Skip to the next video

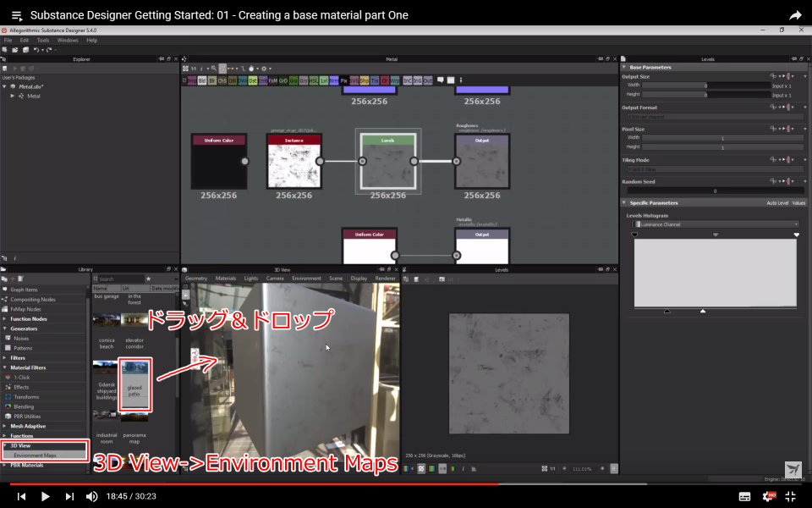click(x=69, y=497)
